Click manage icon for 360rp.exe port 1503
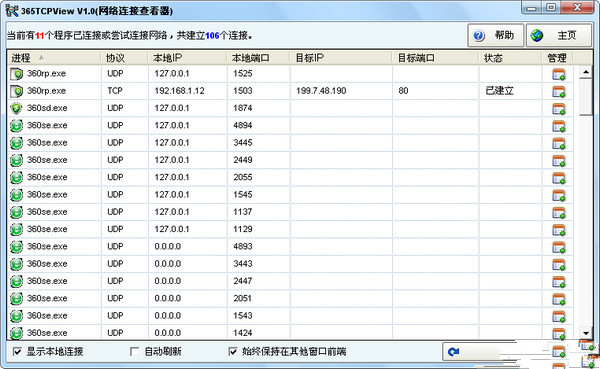600x369 pixels. pos(559,91)
